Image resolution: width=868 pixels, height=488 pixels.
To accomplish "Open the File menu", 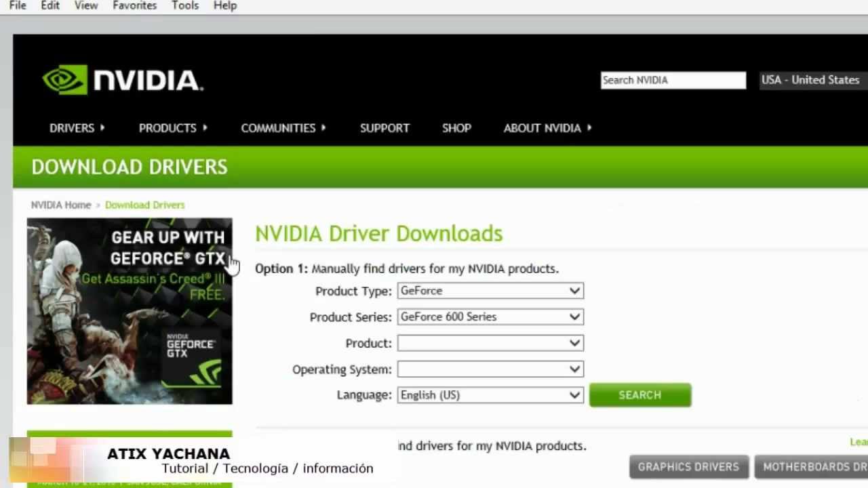I will pyautogui.click(x=18, y=5).
